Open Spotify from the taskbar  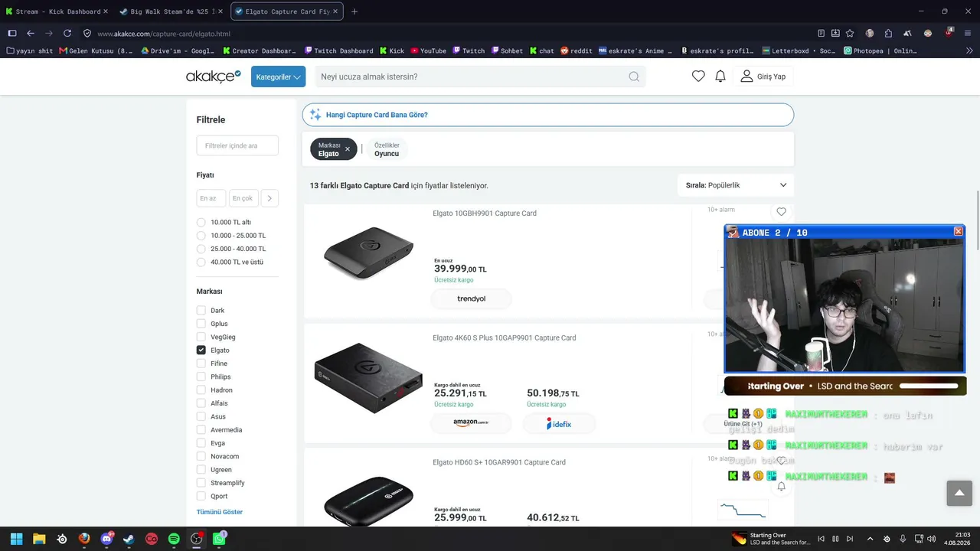coord(174,539)
